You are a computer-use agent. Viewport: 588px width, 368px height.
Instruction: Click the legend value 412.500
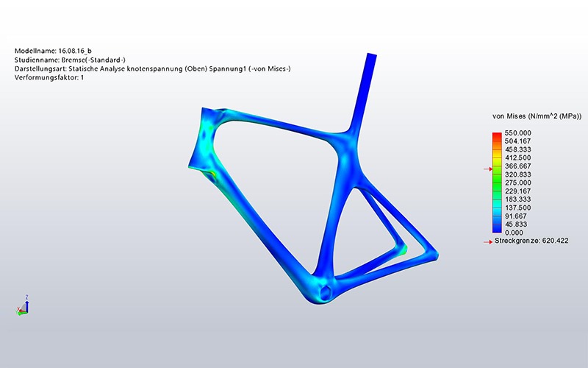(518, 158)
